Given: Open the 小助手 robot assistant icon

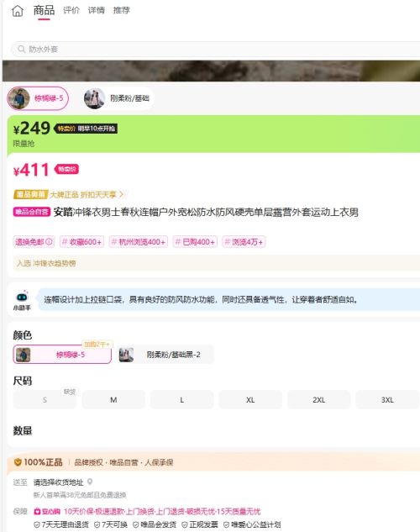Looking at the screenshot, I should click(x=22, y=297).
